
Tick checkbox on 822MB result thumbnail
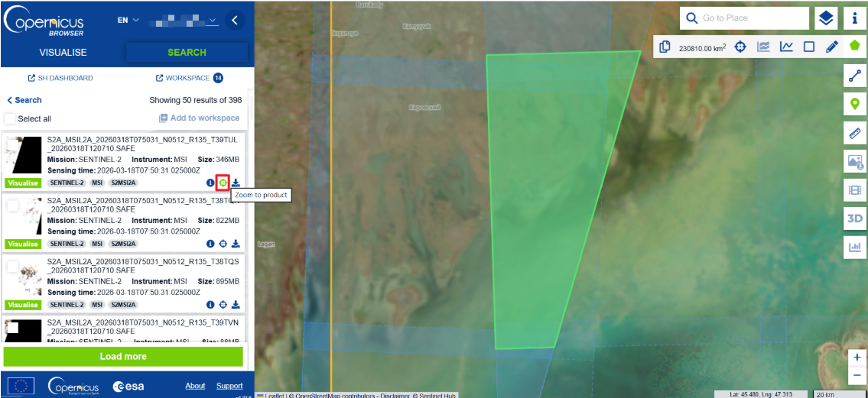tap(12, 205)
